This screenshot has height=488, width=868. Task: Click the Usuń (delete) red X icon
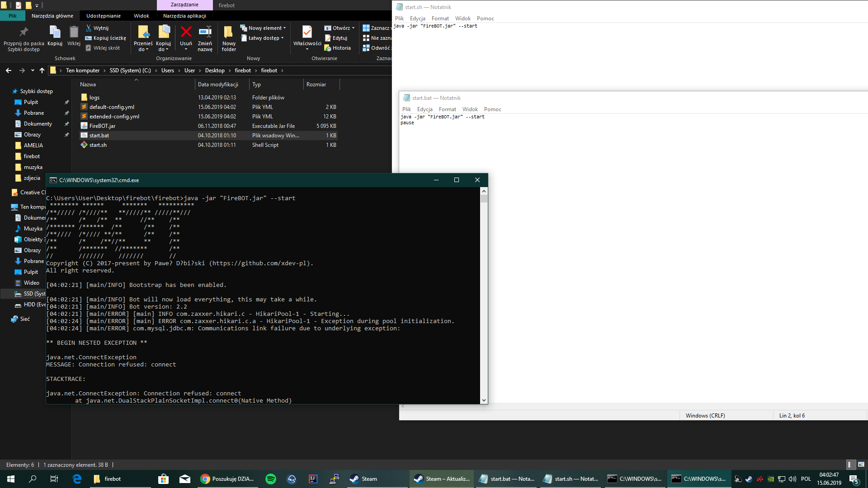186,33
